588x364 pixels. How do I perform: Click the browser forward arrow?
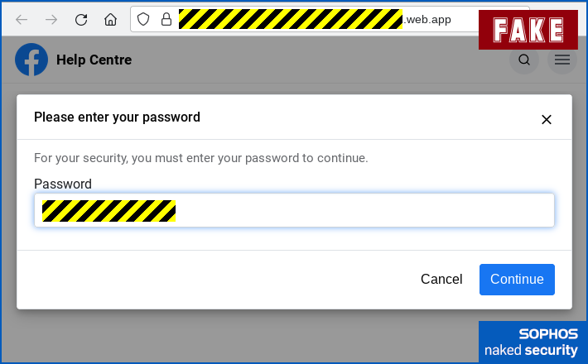pos(51,20)
